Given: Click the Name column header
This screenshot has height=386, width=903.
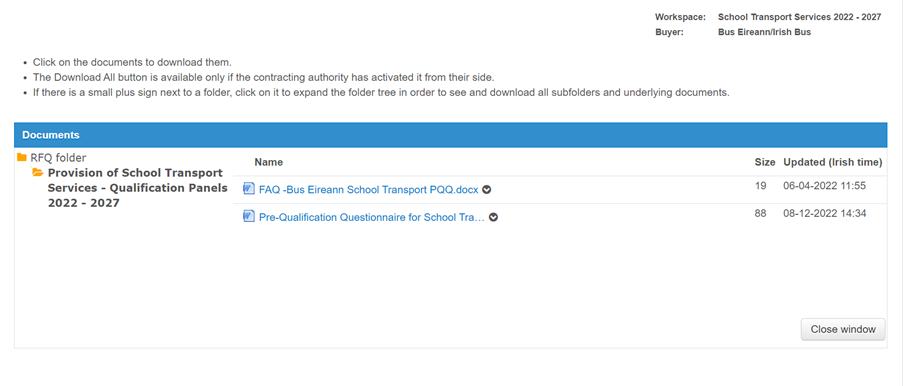Looking at the screenshot, I should 268,162.
